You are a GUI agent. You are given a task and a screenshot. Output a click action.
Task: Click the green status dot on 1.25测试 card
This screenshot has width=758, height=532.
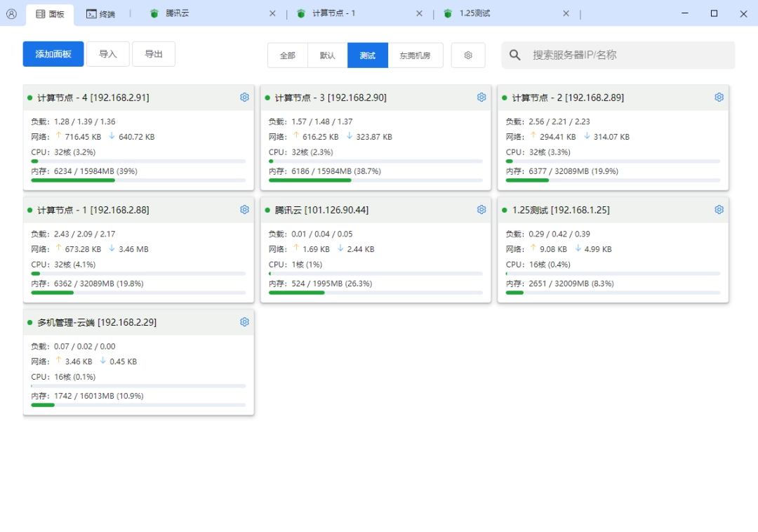[x=506, y=209]
